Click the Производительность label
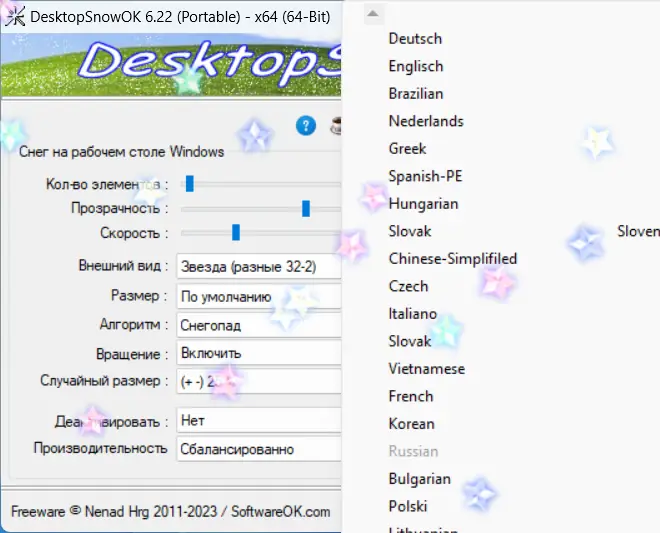 (100, 448)
